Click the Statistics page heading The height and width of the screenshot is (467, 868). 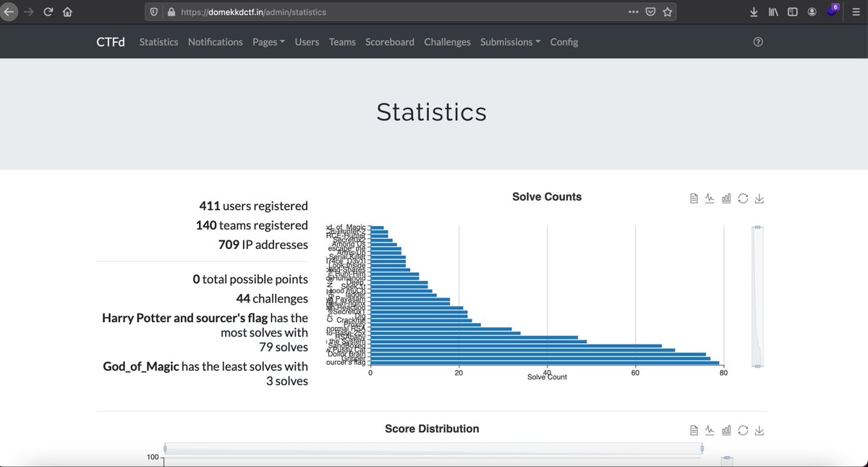click(432, 112)
